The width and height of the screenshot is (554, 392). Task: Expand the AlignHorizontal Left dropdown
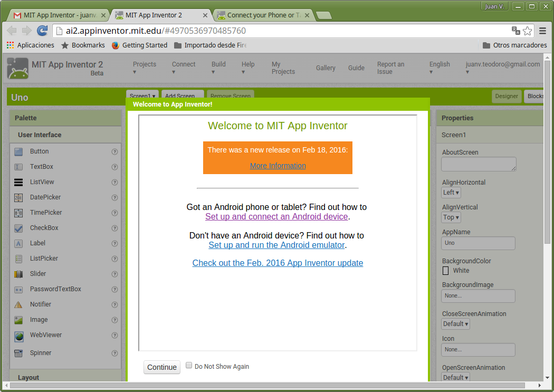coord(451,193)
